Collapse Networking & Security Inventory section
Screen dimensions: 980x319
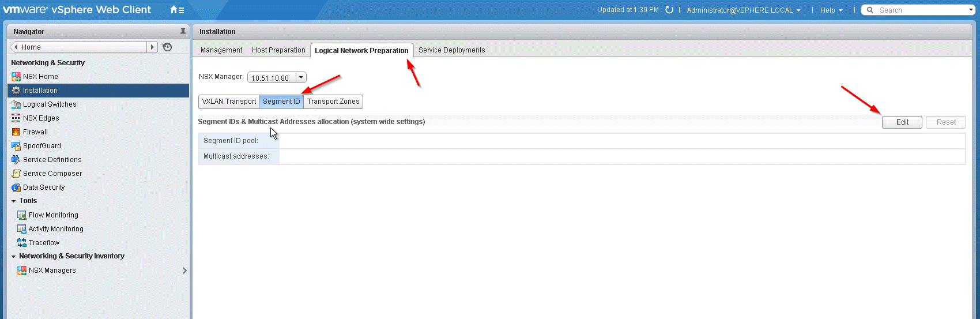tap(14, 257)
